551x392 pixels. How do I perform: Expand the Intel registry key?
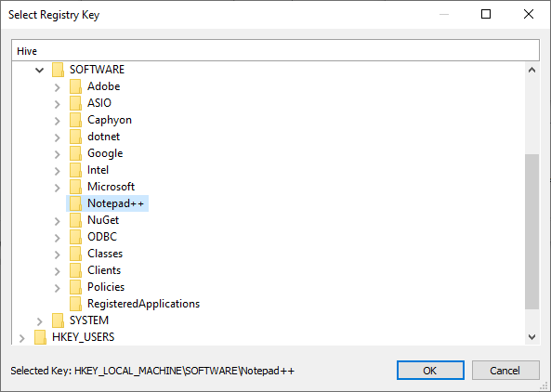tap(58, 171)
